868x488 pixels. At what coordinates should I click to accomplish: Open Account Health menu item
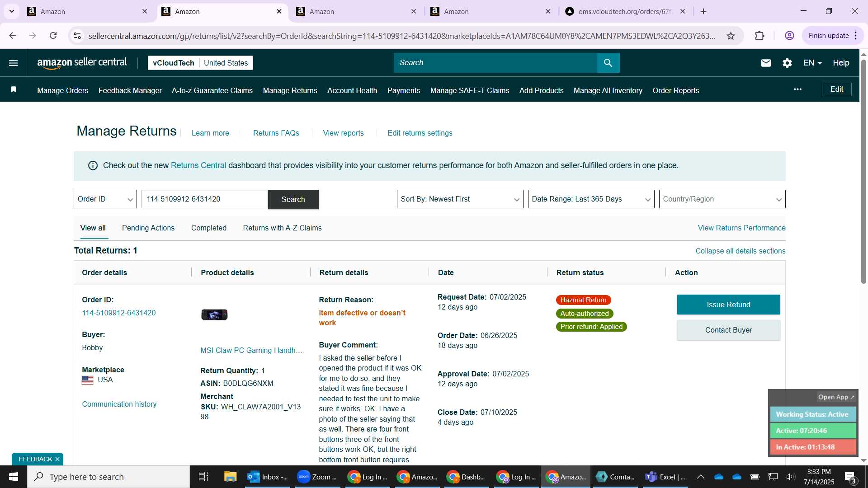tap(352, 90)
